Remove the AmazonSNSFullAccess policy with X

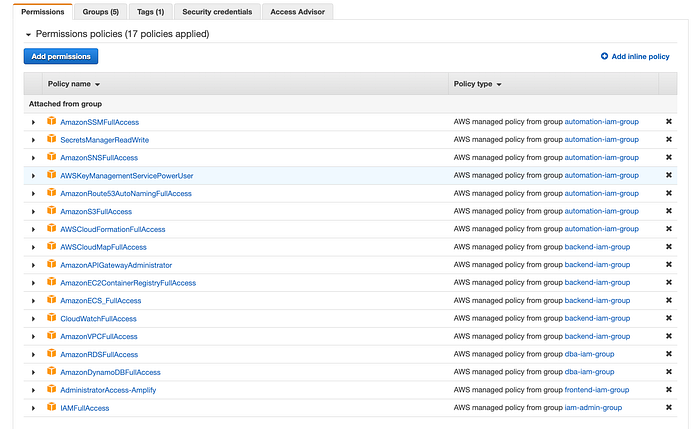(x=669, y=157)
